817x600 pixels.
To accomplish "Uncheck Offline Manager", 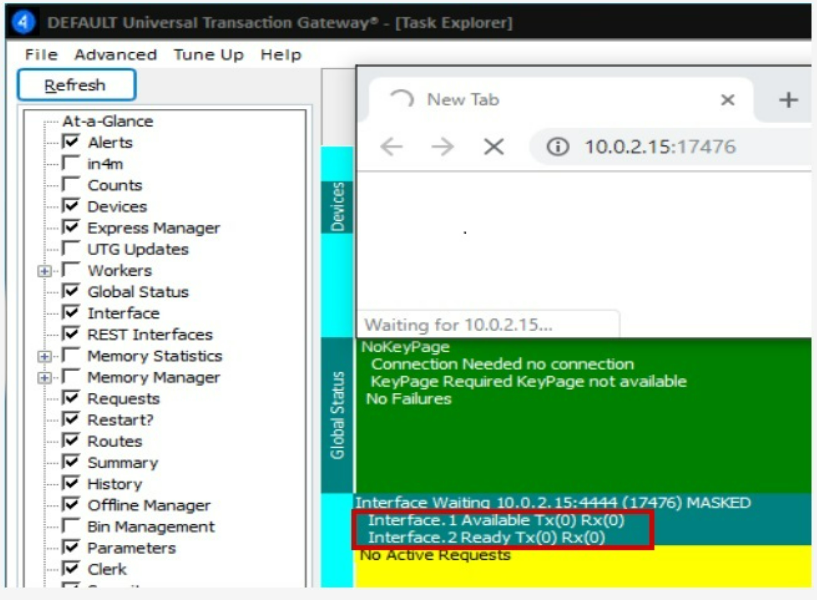I will [x=70, y=505].
